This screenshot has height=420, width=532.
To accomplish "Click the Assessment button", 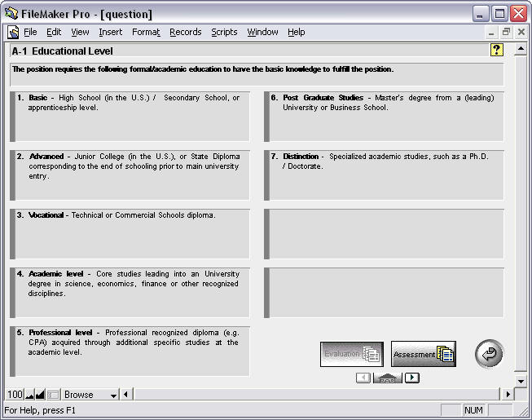I will pos(423,354).
